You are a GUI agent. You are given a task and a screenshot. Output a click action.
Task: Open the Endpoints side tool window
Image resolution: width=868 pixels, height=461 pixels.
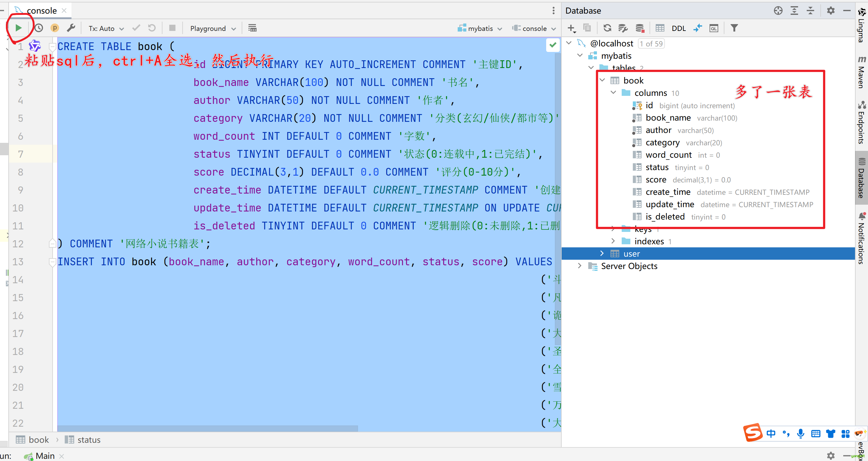(862, 122)
